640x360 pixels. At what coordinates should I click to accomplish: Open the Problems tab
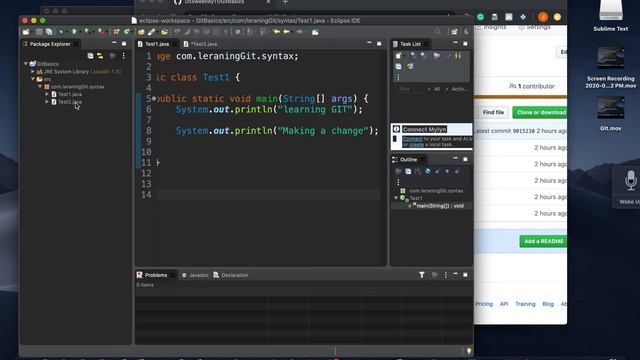(x=156, y=275)
